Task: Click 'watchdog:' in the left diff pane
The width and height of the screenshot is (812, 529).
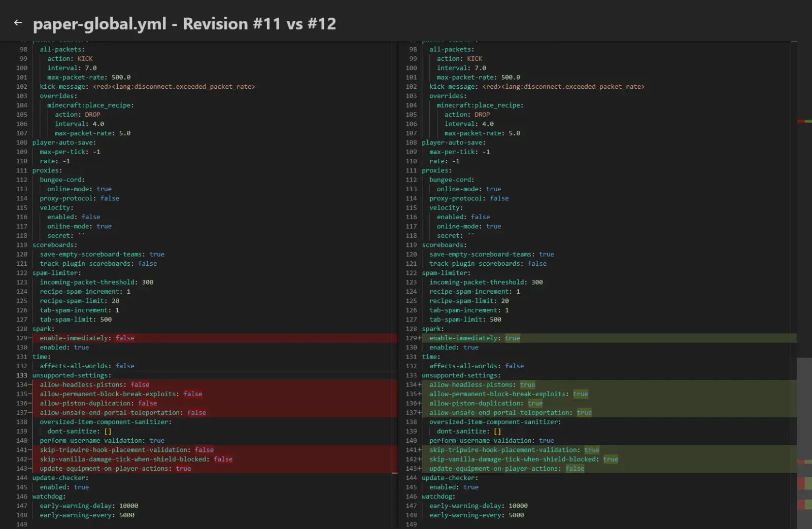Action: (x=49, y=497)
